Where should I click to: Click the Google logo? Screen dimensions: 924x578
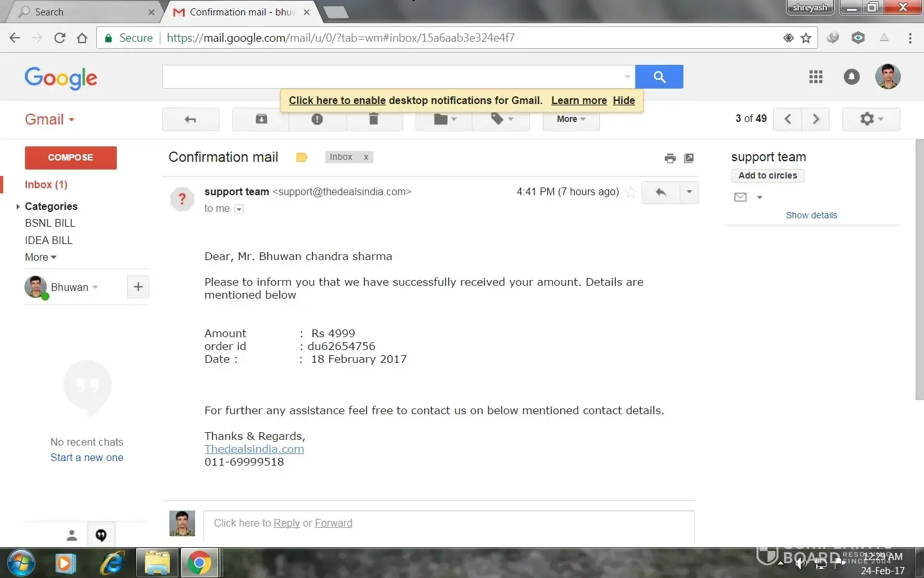(x=61, y=78)
